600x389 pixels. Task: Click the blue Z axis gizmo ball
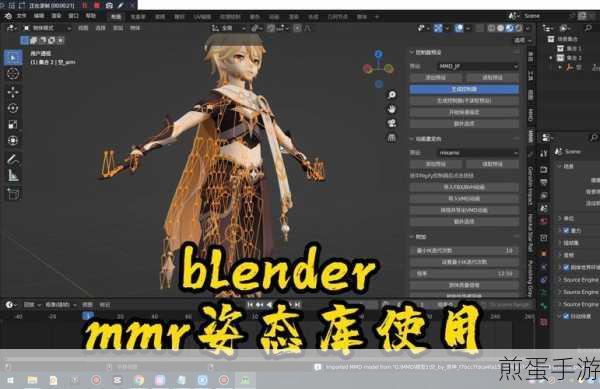378,54
